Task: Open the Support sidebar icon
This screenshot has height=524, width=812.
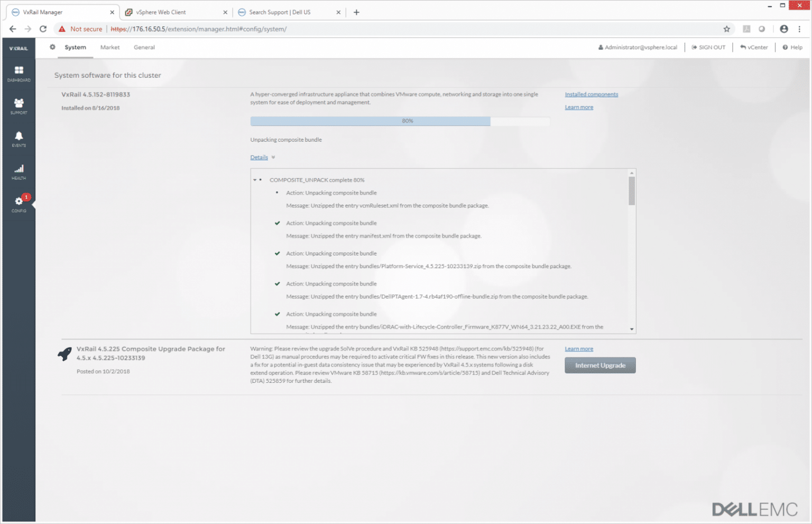Action: [x=19, y=106]
